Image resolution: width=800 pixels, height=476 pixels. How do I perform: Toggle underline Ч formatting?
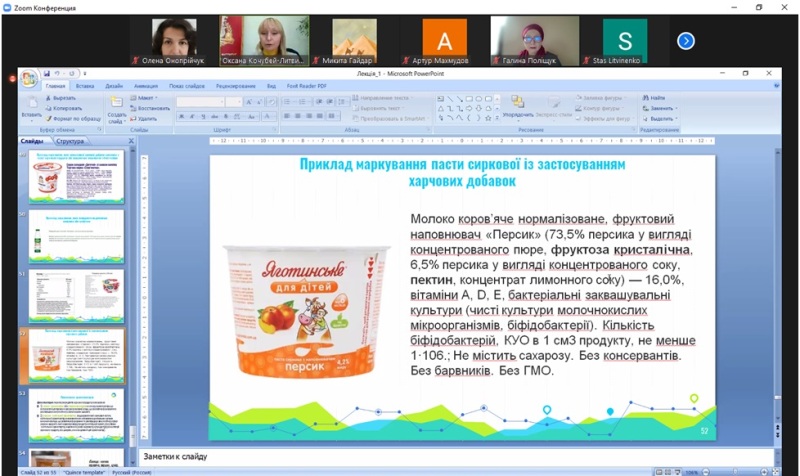click(204, 117)
